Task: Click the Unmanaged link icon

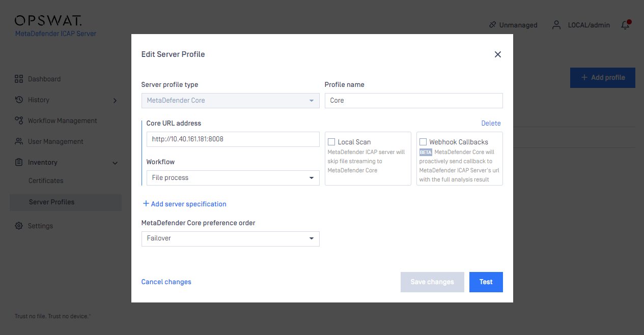Action: pyautogui.click(x=492, y=25)
